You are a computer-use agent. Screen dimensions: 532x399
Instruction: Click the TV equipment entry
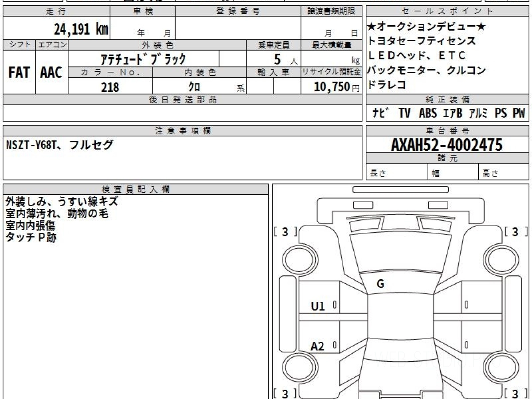coord(404,113)
